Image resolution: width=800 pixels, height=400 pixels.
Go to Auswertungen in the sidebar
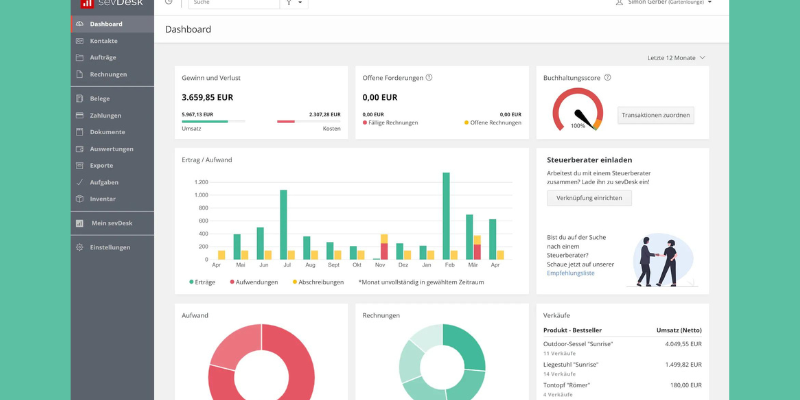tap(109, 149)
